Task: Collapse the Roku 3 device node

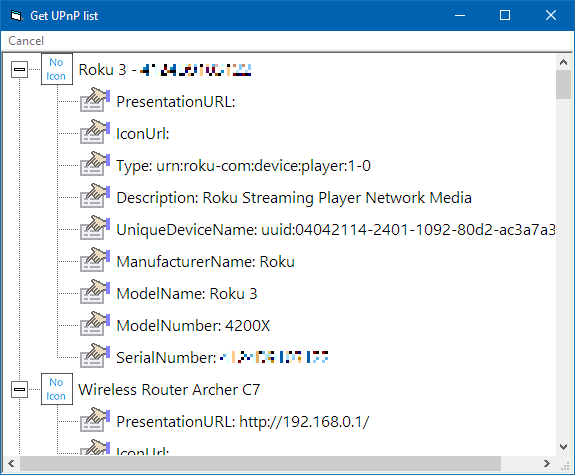Action: [19, 69]
